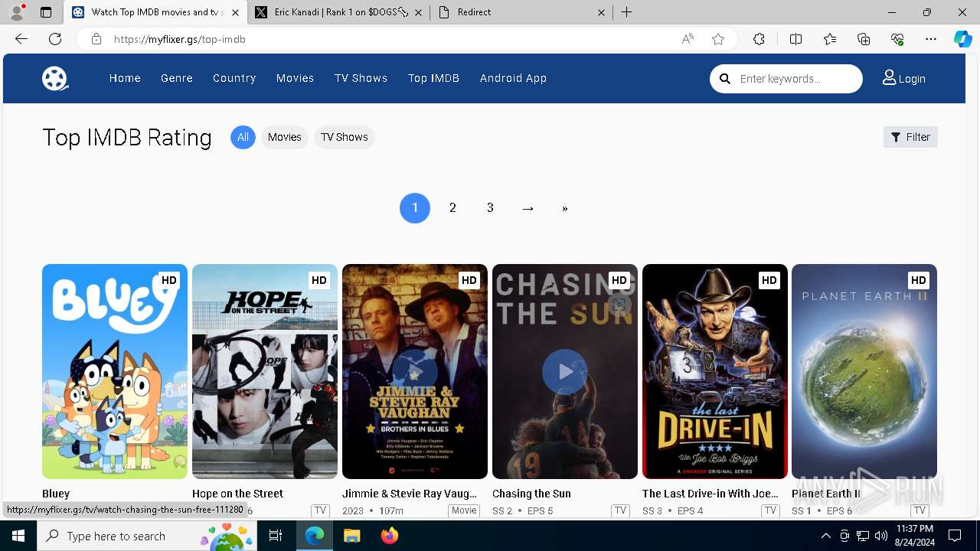View site information lock icon

[96, 39]
